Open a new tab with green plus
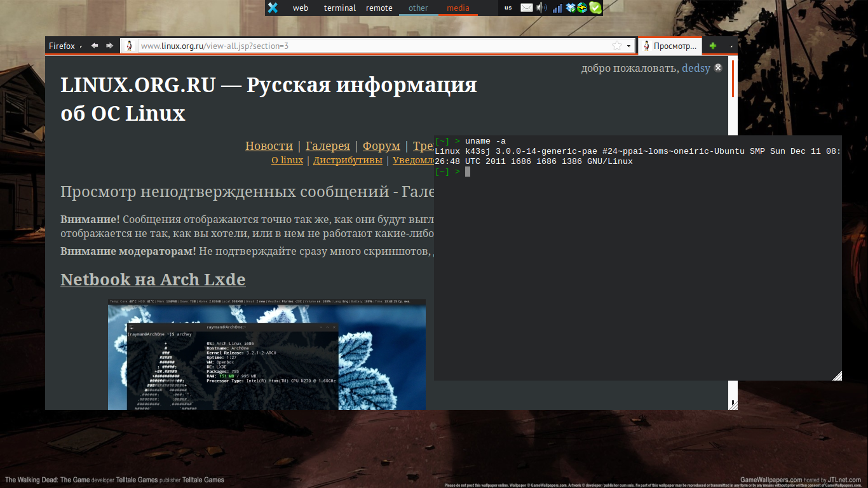The image size is (868, 488). pyautogui.click(x=713, y=46)
